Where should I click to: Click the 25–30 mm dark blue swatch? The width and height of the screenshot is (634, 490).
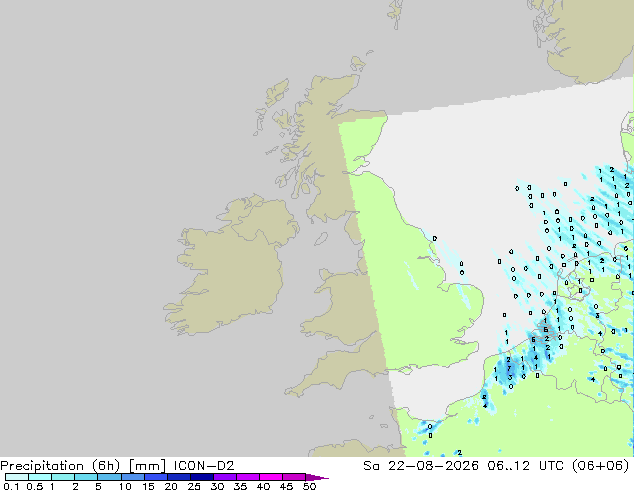(202, 477)
